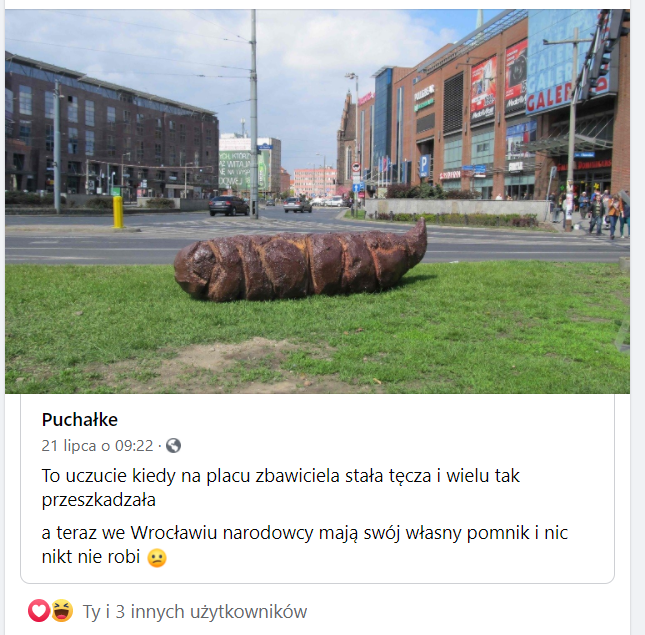
Task: Click the confused face emoji in post text
Action: [x=157, y=558]
